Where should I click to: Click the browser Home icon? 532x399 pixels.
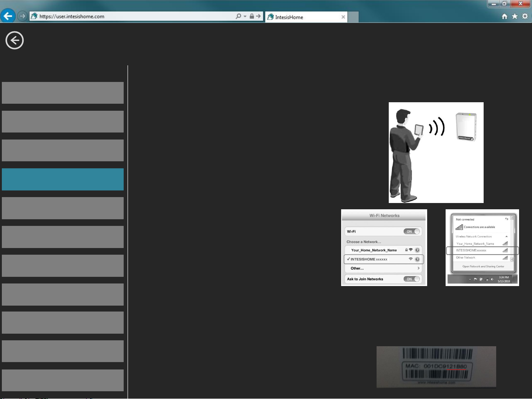[505, 16]
